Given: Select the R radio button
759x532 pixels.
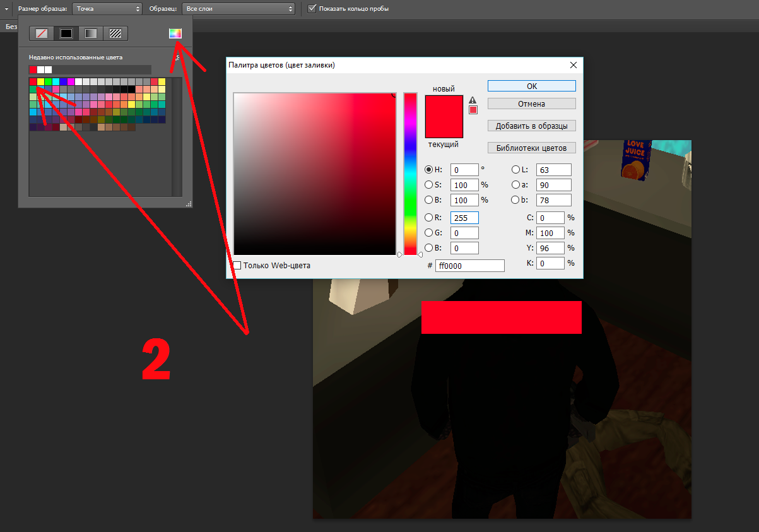Looking at the screenshot, I should [429, 218].
